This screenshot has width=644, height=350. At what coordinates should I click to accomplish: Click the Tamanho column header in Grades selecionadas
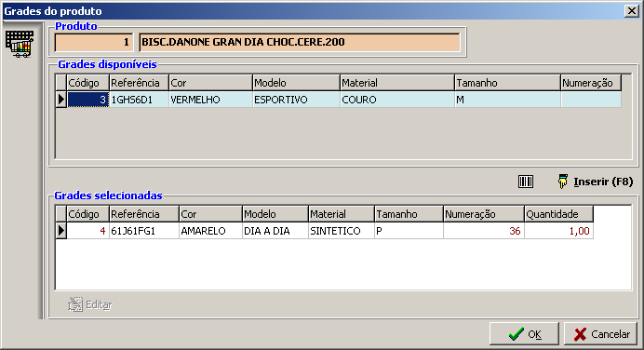coord(409,214)
